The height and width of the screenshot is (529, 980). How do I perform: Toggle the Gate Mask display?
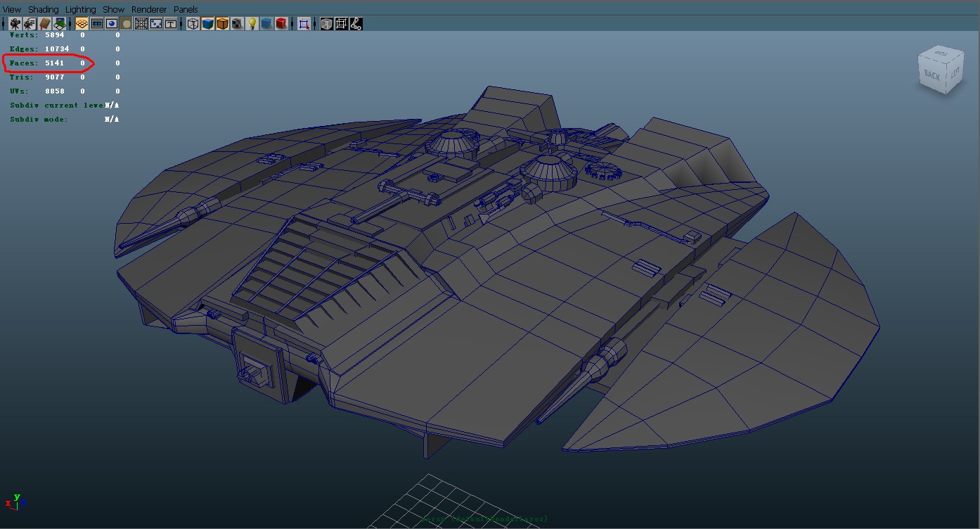(126, 24)
